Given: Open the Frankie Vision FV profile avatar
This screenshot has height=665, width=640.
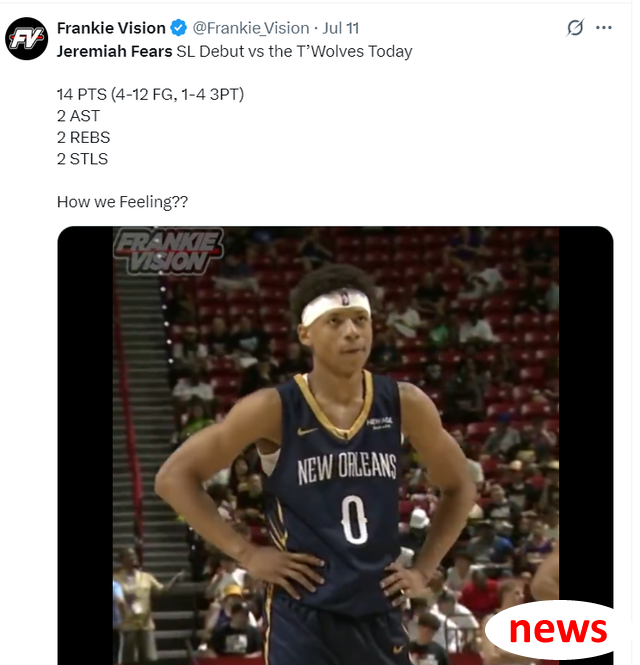Looking at the screenshot, I should 27,39.
